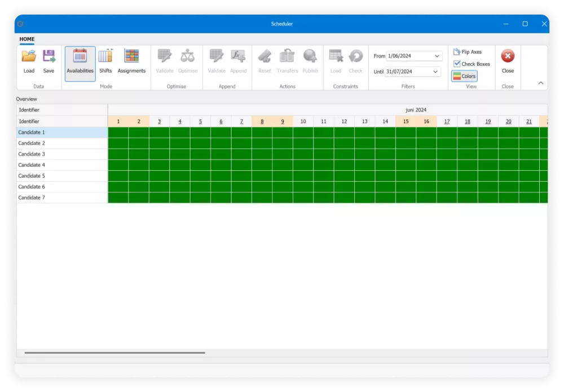Image resolution: width=564 pixels, height=392 pixels.
Task: Click the red Close icon
Action: [508, 56]
